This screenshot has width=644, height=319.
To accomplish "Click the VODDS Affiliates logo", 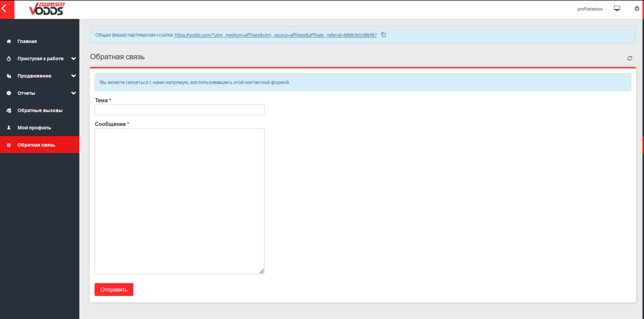I will 47,9.
